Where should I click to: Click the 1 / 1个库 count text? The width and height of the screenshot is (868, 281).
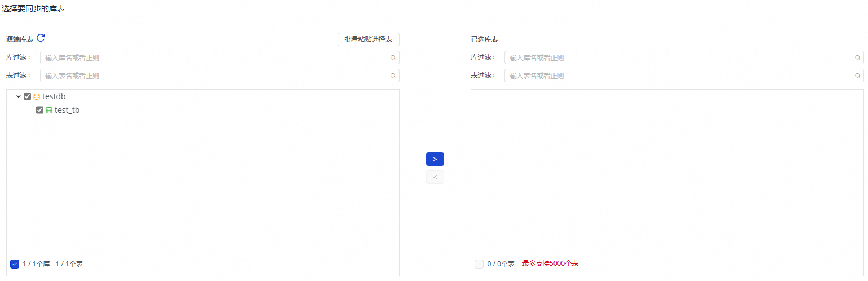click(x=36, y=264)
